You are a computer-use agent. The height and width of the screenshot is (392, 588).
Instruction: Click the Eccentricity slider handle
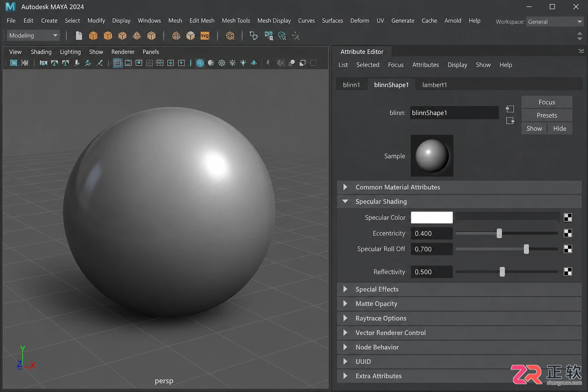point(499,233)
